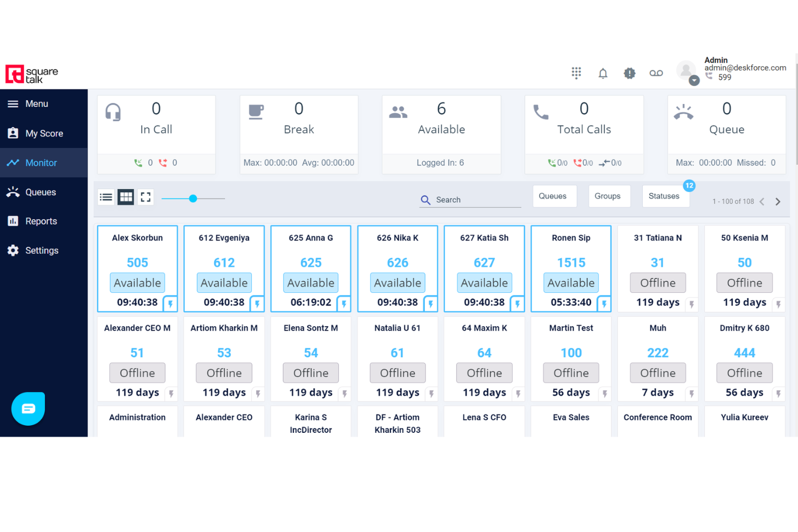Open the Statuses filter dropdown
The height and width of the screenshot is (532, 798).
pos(665,196)
